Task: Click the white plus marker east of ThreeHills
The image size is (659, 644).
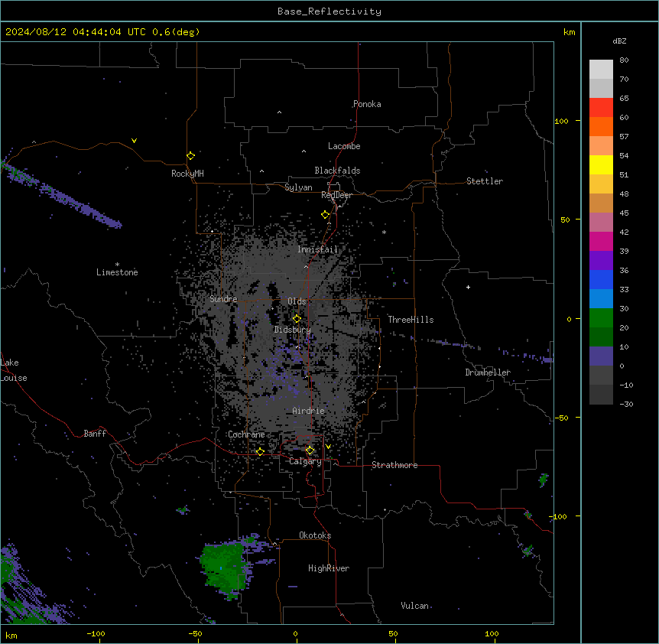Action: [468, 287]
